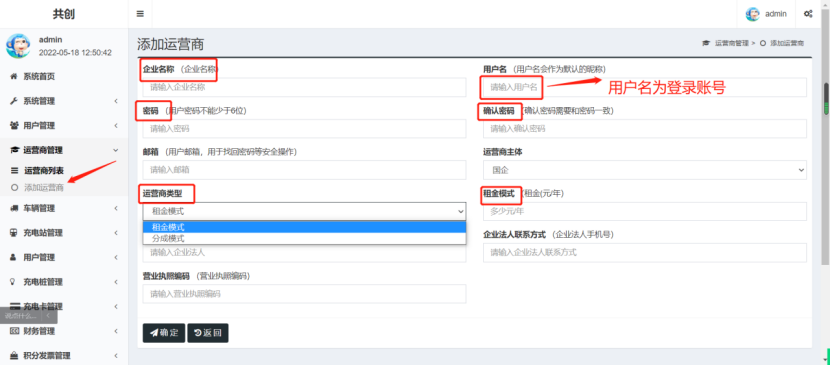Open the 运营商主体 dropdown showing 国企

coord(644,170)
